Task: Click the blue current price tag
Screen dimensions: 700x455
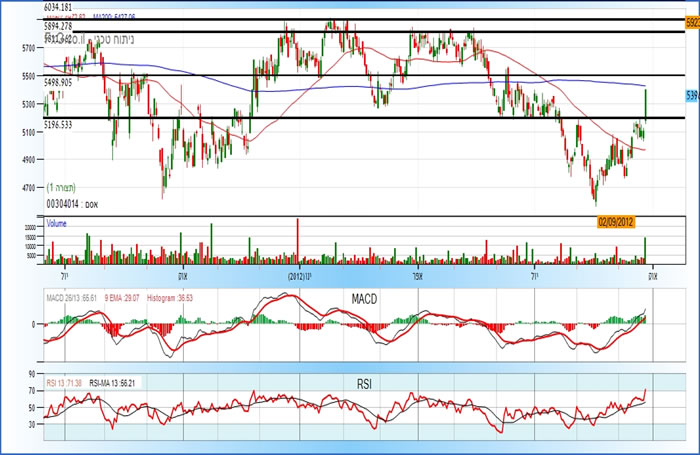Action: pyautogui.click(x=691, y=96)
